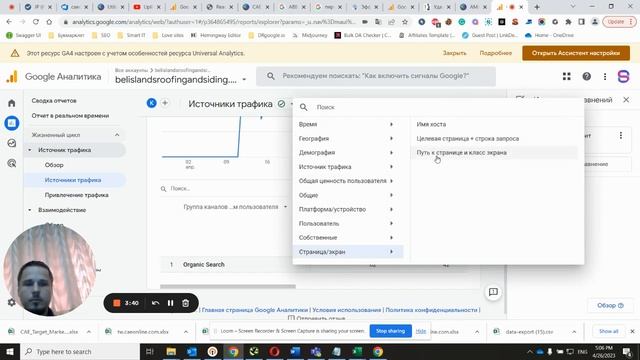Add a comparison with the plus icon

165,103
